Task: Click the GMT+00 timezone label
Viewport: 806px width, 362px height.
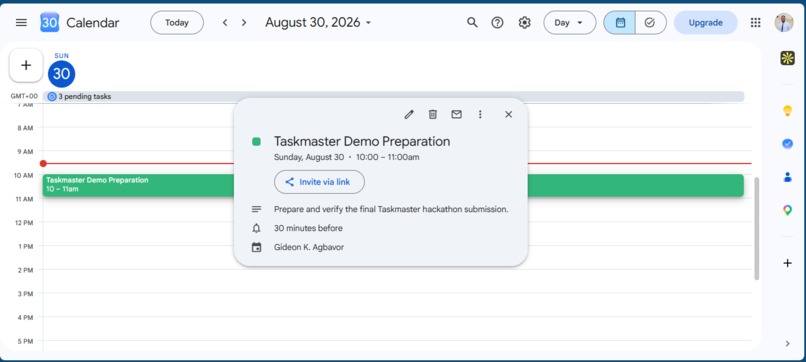Action: pyautogui.click(x=24, y=96)
